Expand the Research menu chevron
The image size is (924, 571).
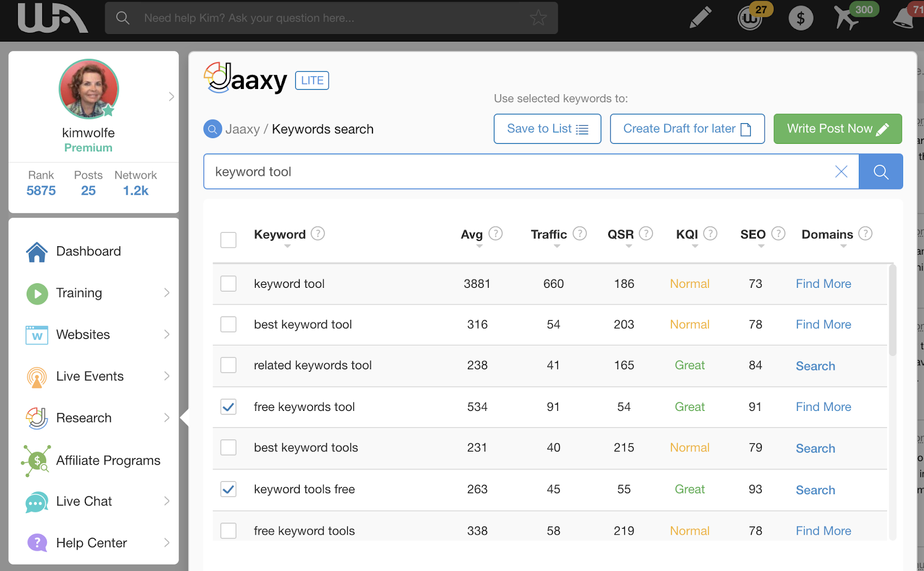[167, 418]
